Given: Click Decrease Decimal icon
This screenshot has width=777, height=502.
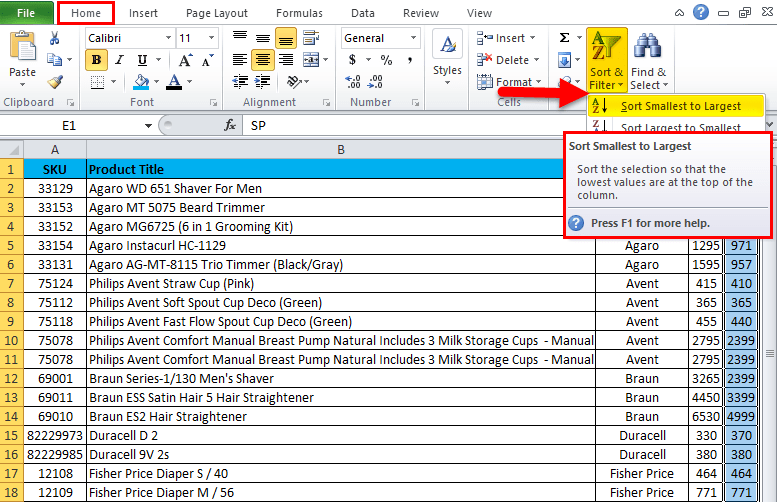Looking at the screenshot, I should pos(375,82).
